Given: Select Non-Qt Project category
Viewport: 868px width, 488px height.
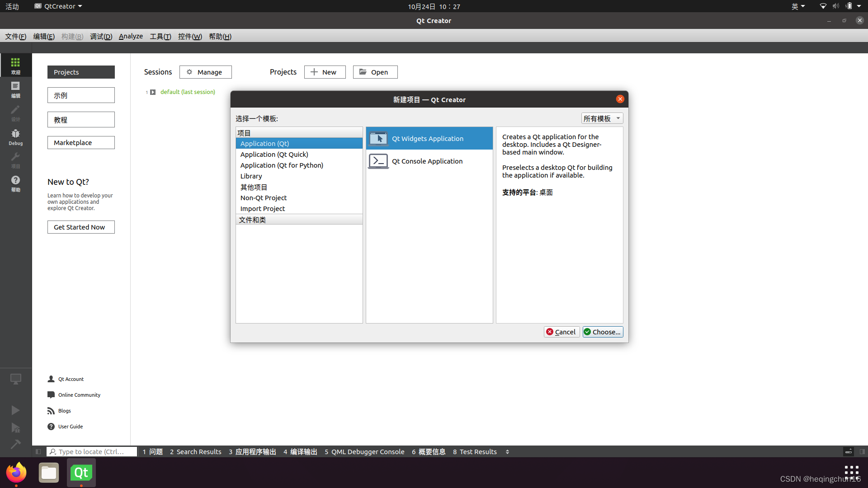Looking at the screenshot, I should tap(299, 197).
